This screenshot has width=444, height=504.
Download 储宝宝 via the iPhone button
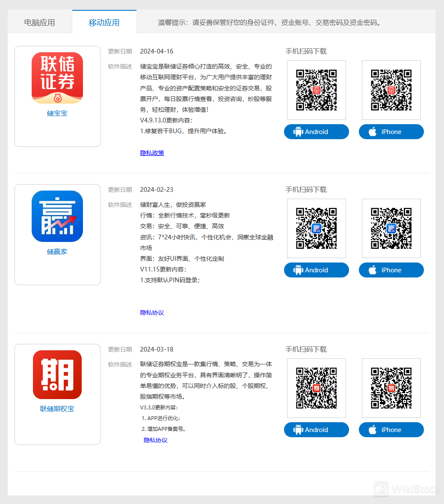pos(391,132)
